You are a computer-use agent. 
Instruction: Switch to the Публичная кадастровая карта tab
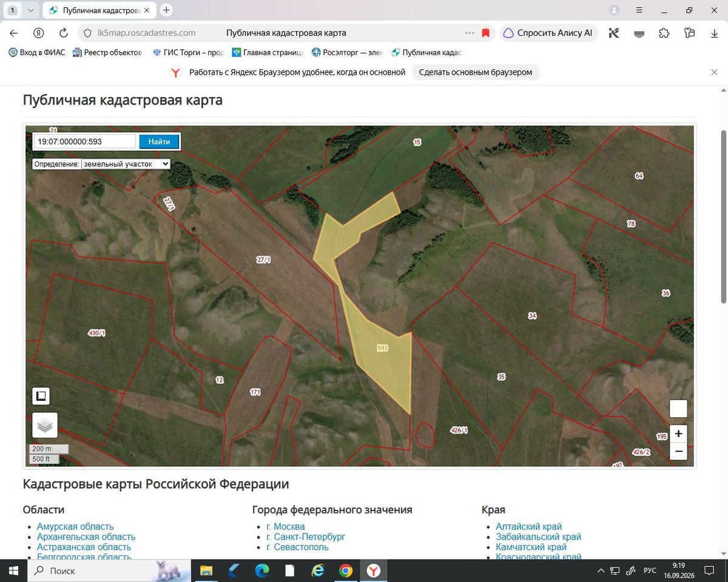coord(100,10)
